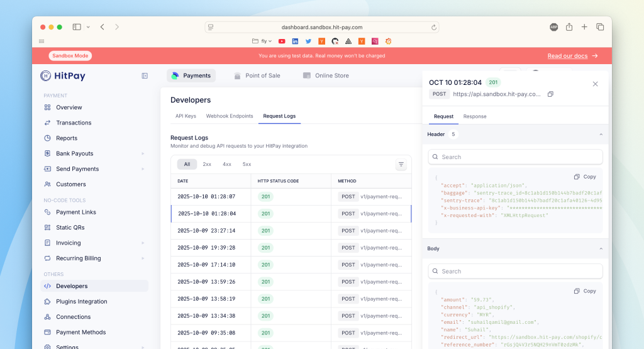The image size is (644, 349).
Task: Open YouTube bookmark in favorites bar
Action: click(282, 41)
